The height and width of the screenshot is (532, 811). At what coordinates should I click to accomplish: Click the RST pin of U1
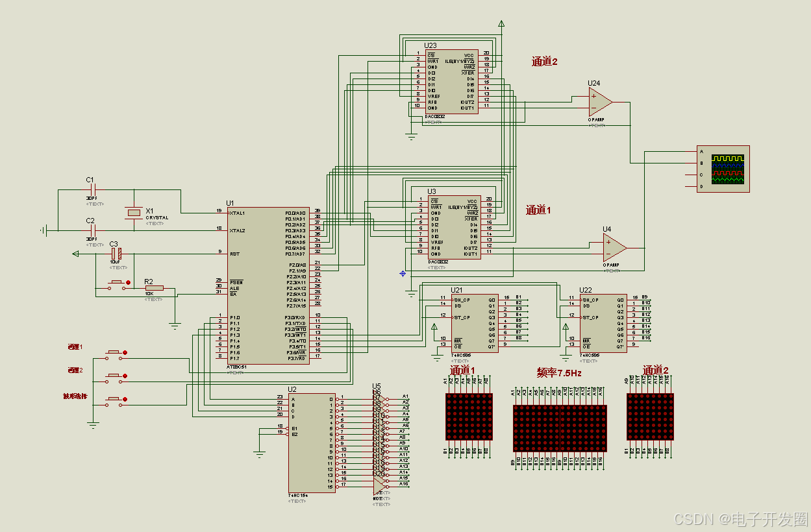pyautogui.click(x=221, y=254)
